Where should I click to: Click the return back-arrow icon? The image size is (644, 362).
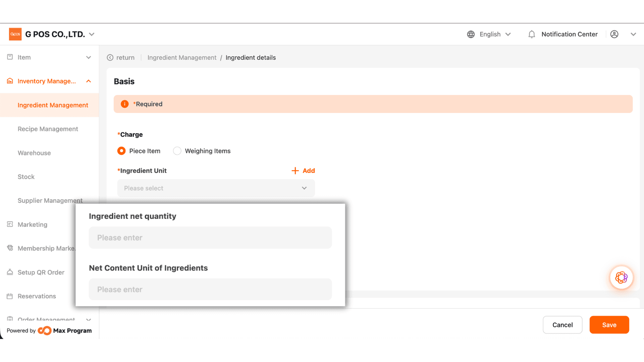point(110,58)
